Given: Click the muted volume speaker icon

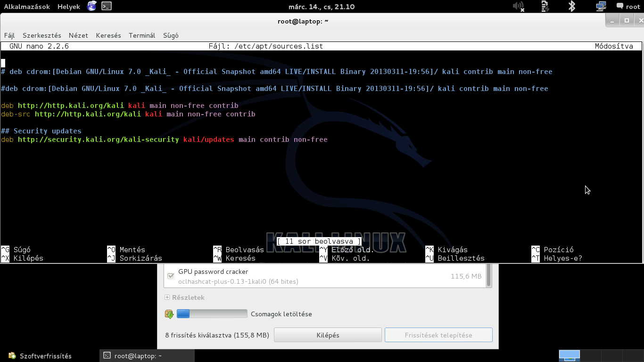Looking at the screenshot, I should click(x=518, y=6).
